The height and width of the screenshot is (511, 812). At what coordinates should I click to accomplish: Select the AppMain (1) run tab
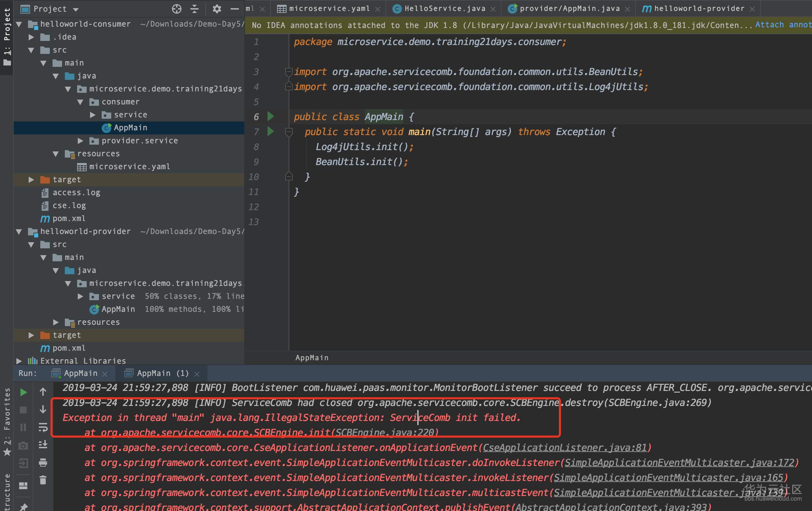click(x=162, y=374)
